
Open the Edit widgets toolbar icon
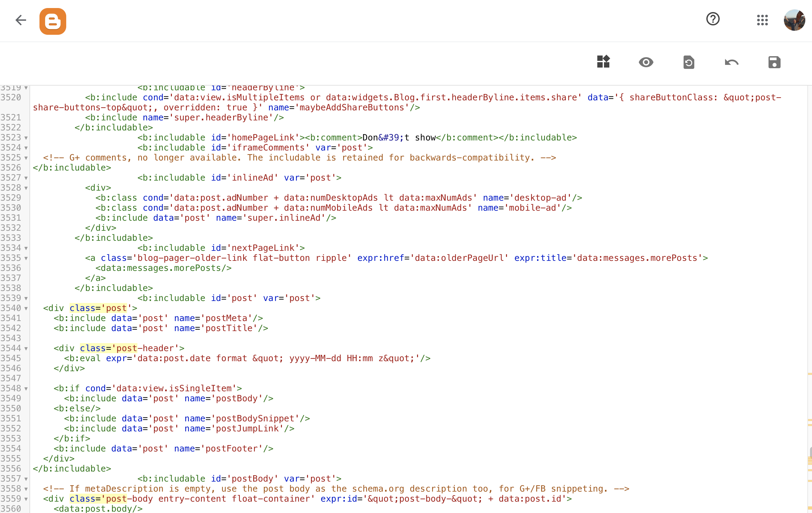coord(603,62)
